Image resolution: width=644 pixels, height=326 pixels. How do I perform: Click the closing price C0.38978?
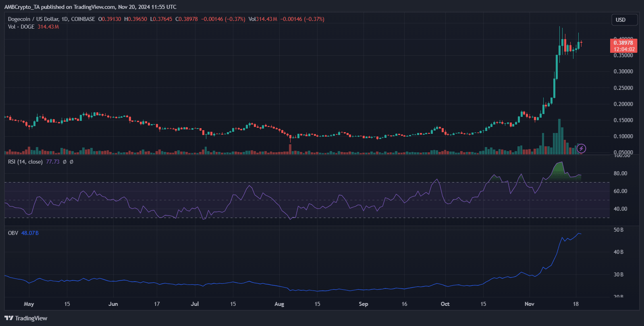tap(187, 19)
